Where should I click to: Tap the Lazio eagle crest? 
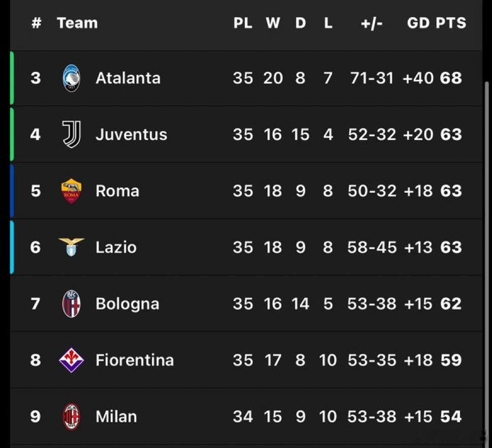pyautogui.click(x=72, y=247)
